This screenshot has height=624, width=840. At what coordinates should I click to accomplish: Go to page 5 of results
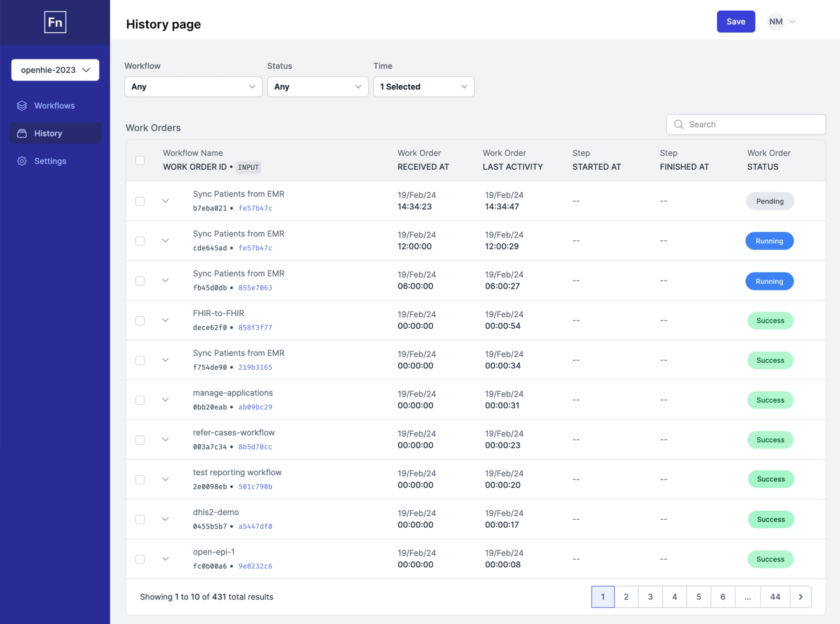(699, 596)
